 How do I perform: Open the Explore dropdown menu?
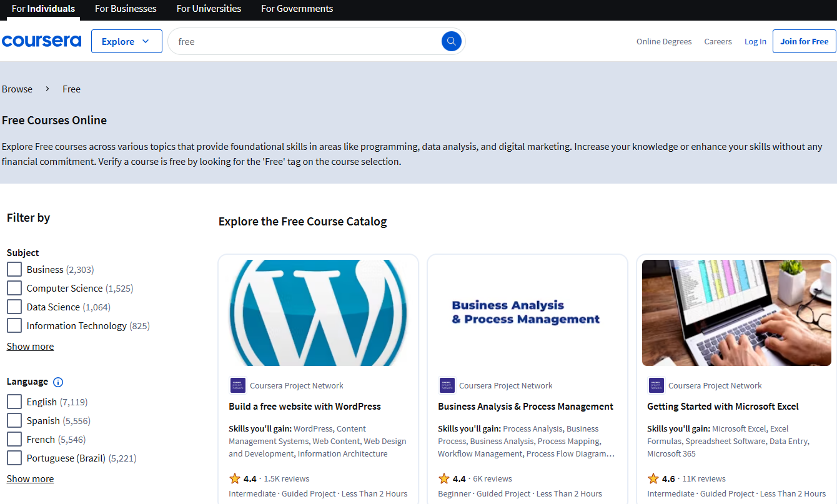(x=126, y=41)
